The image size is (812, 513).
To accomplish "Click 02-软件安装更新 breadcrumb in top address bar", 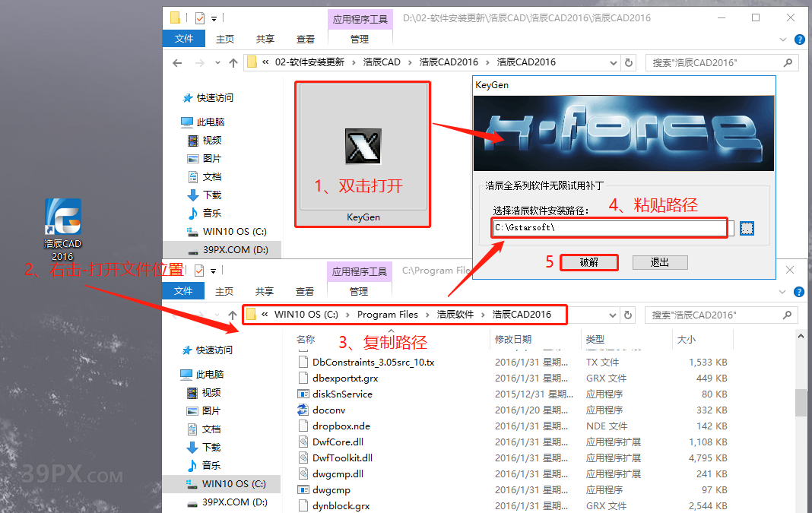I will 309,62.
